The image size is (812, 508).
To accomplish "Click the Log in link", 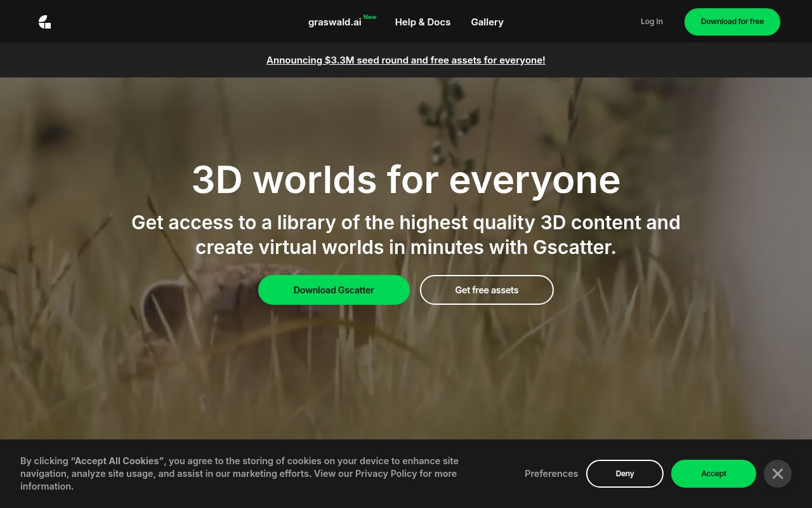I will pos(652,22).
